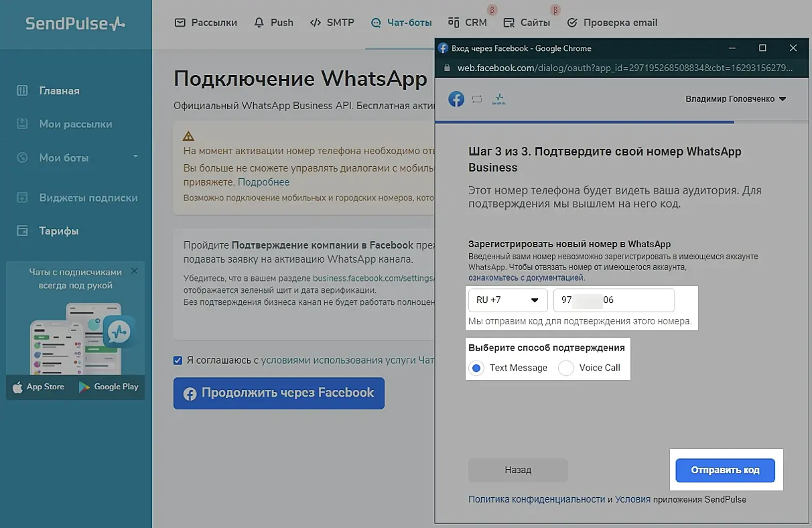
Task: Open the Политика конфиденциальности link
Action: 537,499
